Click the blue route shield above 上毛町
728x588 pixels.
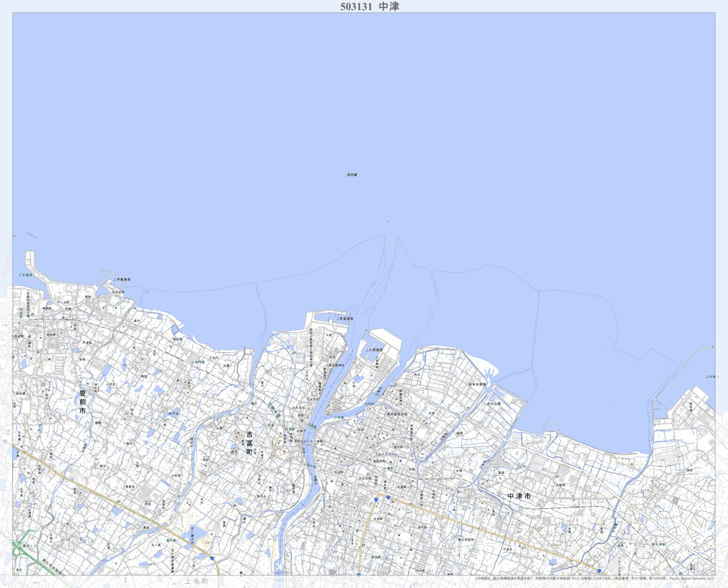[212, 557]
